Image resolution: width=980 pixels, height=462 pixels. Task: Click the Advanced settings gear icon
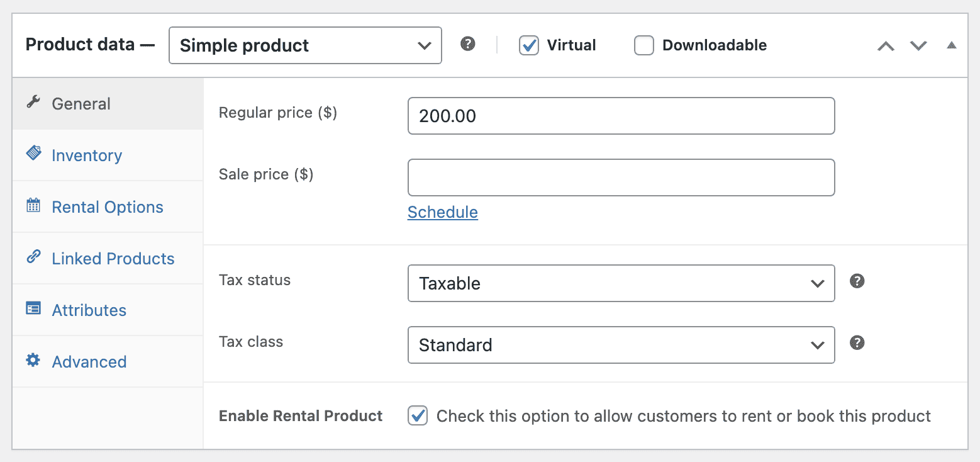(33, 361)
